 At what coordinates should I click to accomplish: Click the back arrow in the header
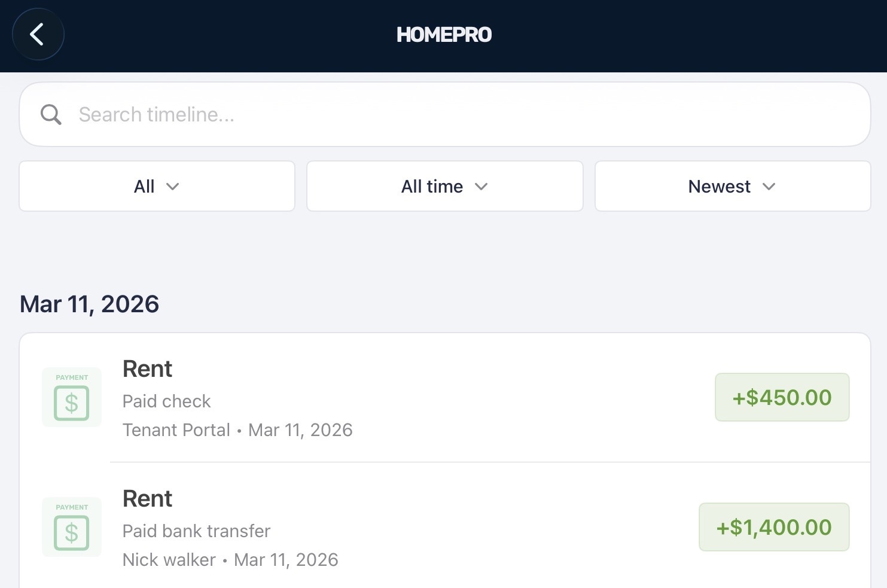38,34
